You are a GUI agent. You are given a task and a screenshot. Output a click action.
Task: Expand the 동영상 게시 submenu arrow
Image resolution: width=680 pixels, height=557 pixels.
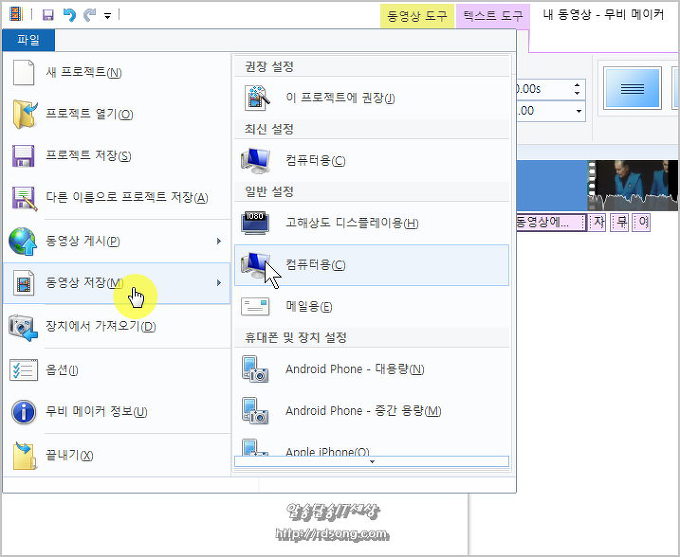pos(219,241)
